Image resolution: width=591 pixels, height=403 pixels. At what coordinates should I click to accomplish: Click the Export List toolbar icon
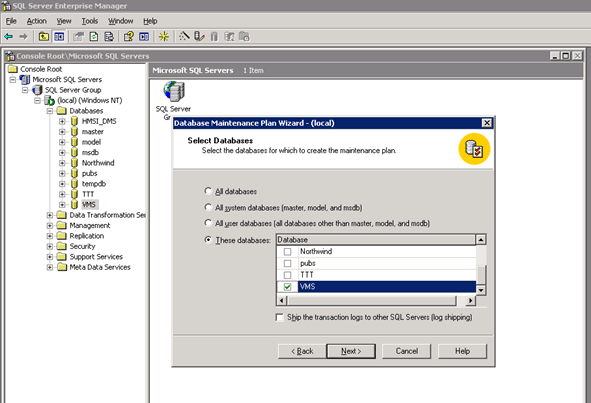(109, 37)
